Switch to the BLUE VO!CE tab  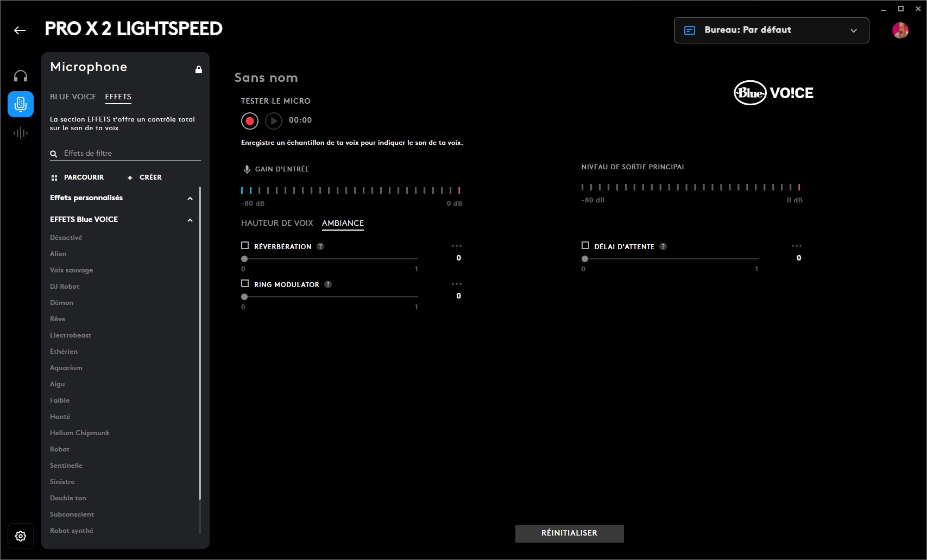[73, 97]
